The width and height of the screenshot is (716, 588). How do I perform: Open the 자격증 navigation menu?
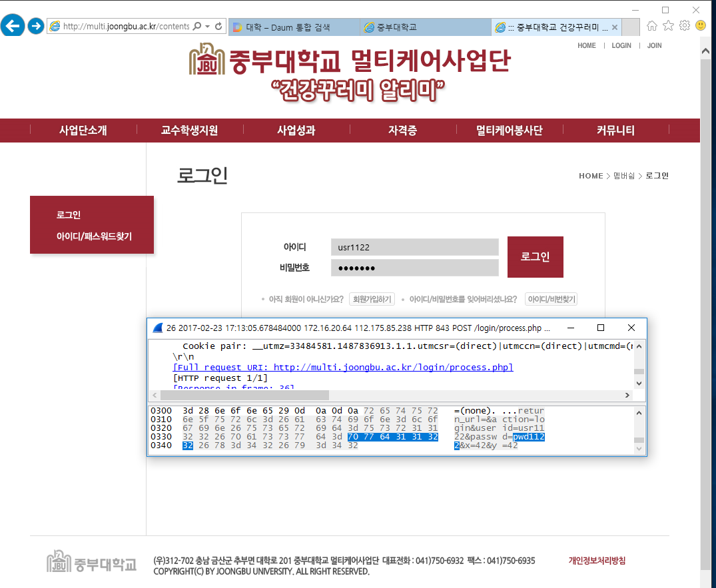click(x=402, y=131)
